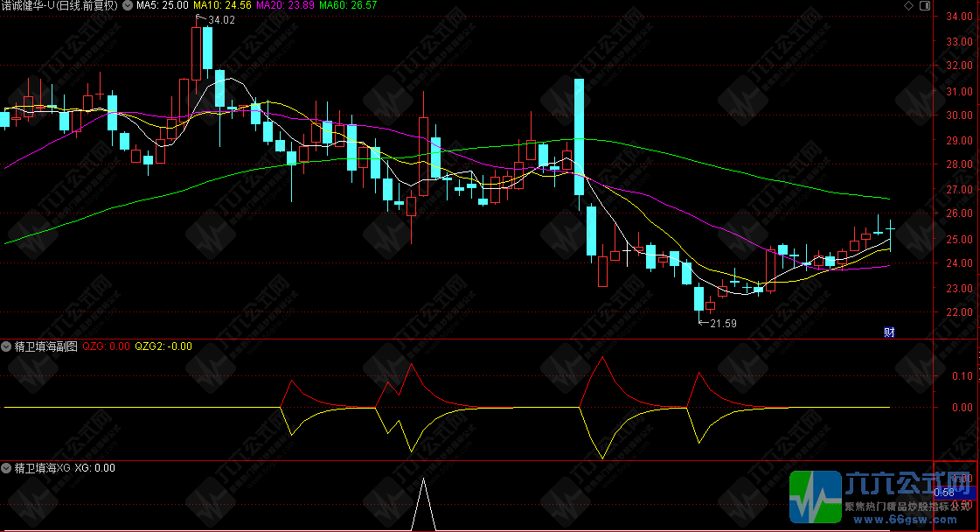The image size is (980, 532).
Task: Click the 诺诚健华-U chart title
Action: point(59,5)
